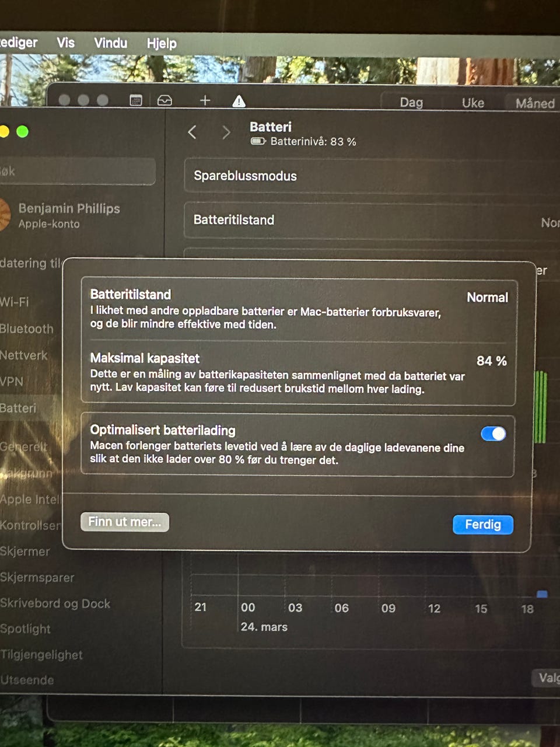The width and height of the screenshot is (560, 747).
Task: Click the 24. mars date label on chart
Action: click(x=264, y=627)
